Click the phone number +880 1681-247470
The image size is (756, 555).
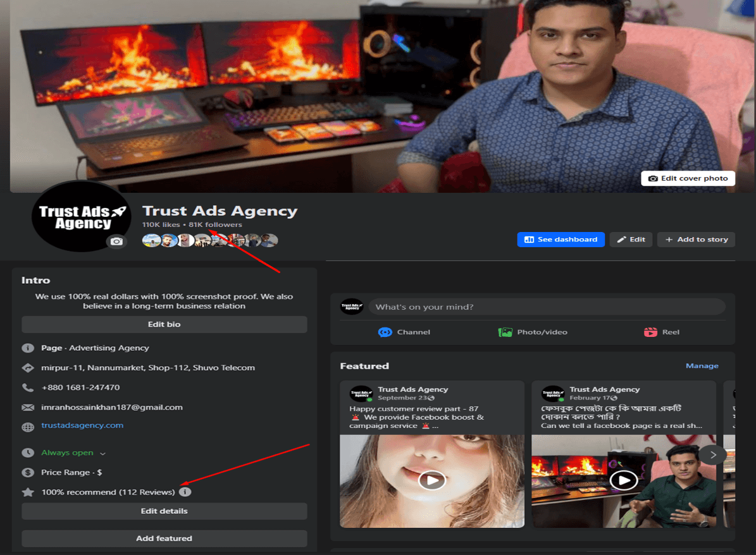tap(80, 388)
